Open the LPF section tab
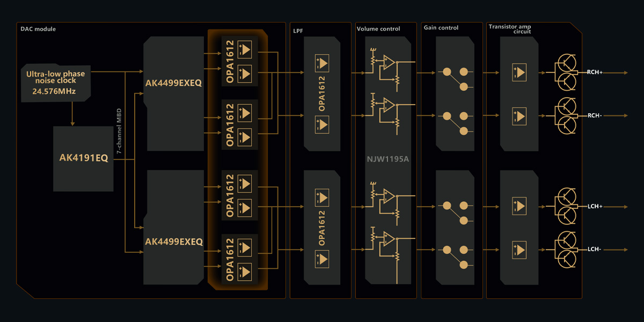Viewport: 644px width, 322px height. point(297,31)
